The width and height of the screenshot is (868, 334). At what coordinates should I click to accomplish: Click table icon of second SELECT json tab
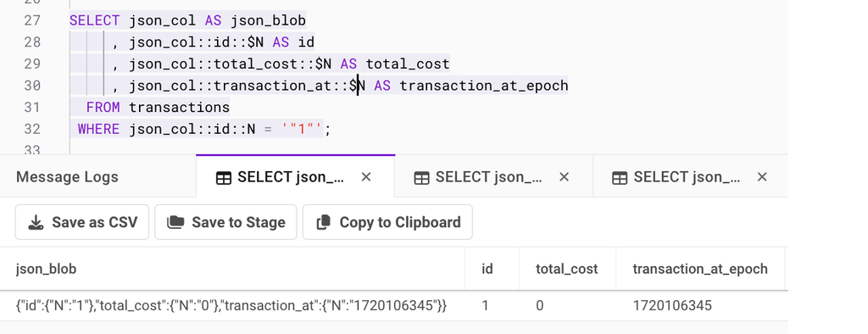(422, 178)
